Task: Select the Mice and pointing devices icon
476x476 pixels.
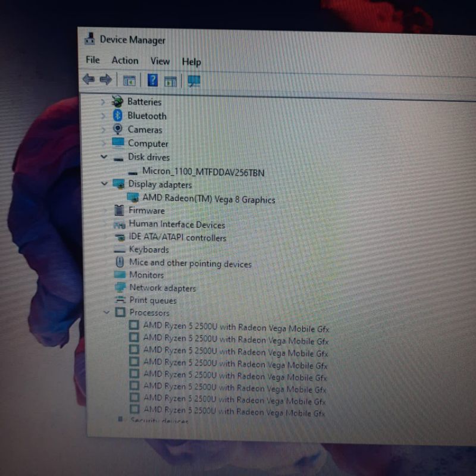Action: [120, 262]
